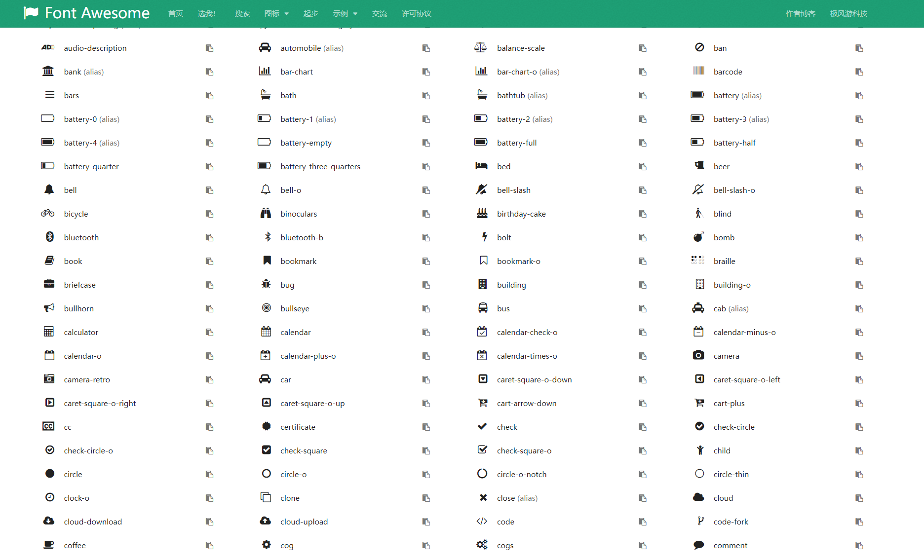Click the cogs icon glyph
Image resolution: width=924 pixels, height=560 pixels.
(x=482, y=544)
